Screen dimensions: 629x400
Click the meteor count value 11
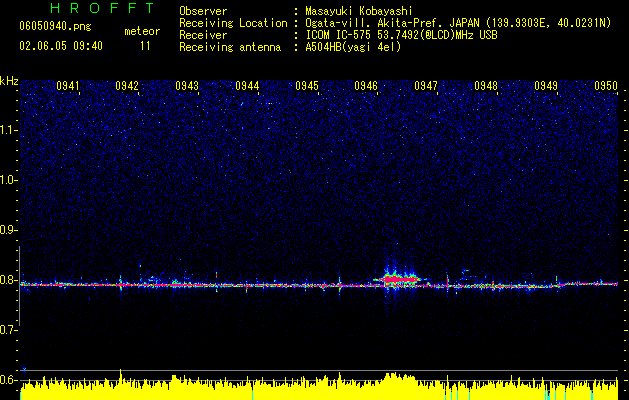click(x=145, y=46)
